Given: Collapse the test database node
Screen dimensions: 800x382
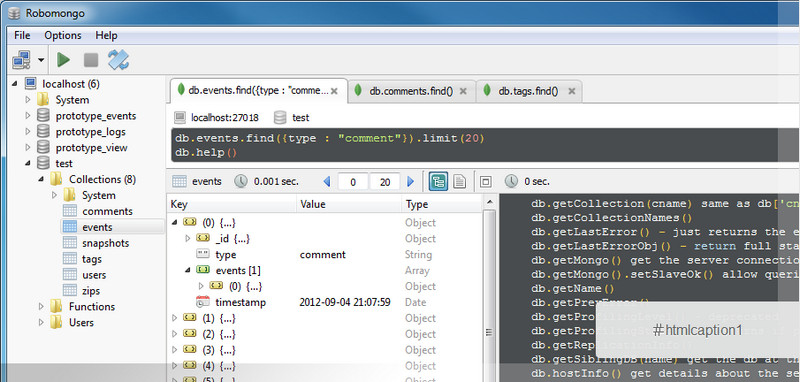Looking at the screenshot, I should click(28, 164).
